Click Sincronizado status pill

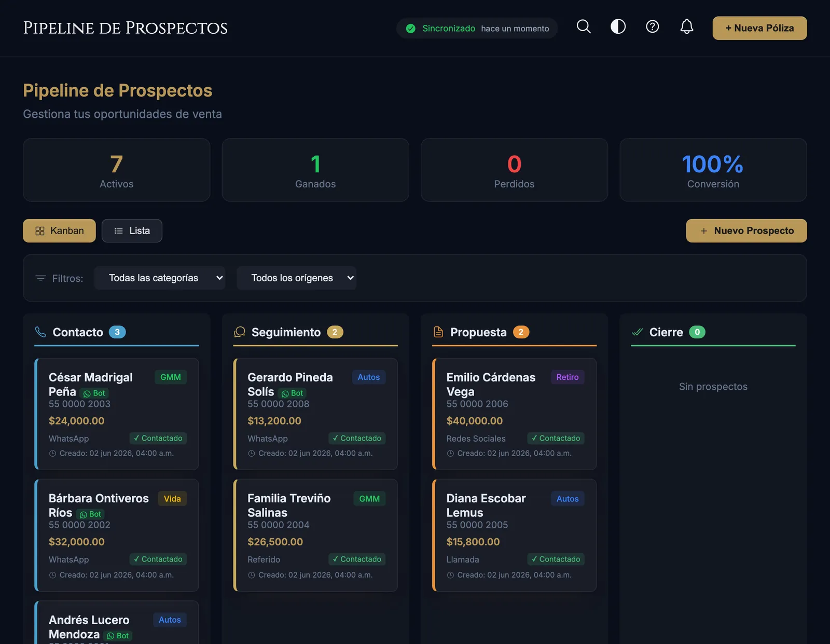(x=477, y=28)
